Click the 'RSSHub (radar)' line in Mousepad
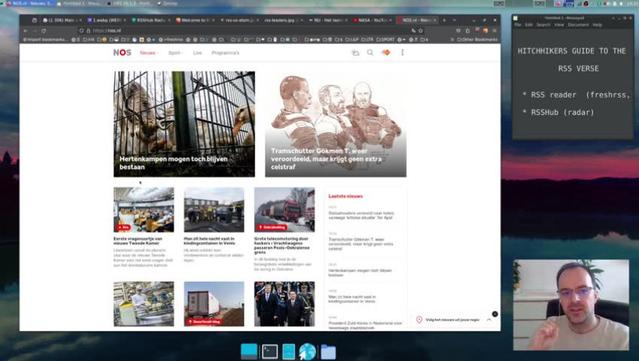 click(558, 112)
